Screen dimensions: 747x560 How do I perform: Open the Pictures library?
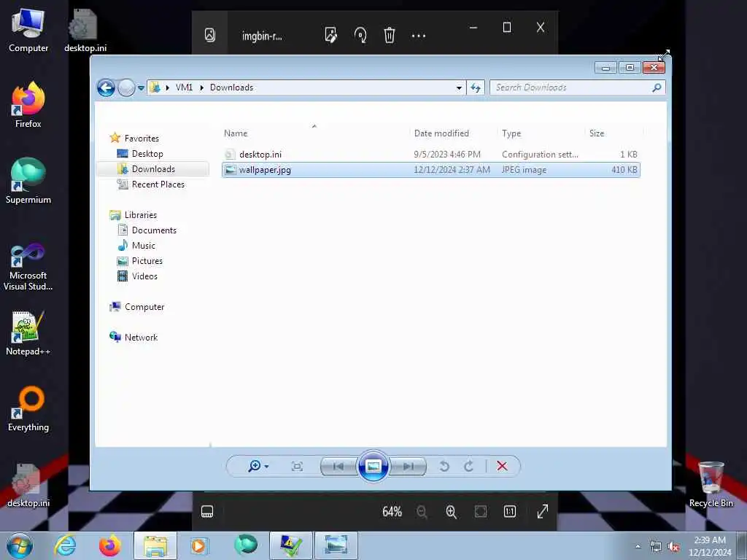click(x=147, y=261)
